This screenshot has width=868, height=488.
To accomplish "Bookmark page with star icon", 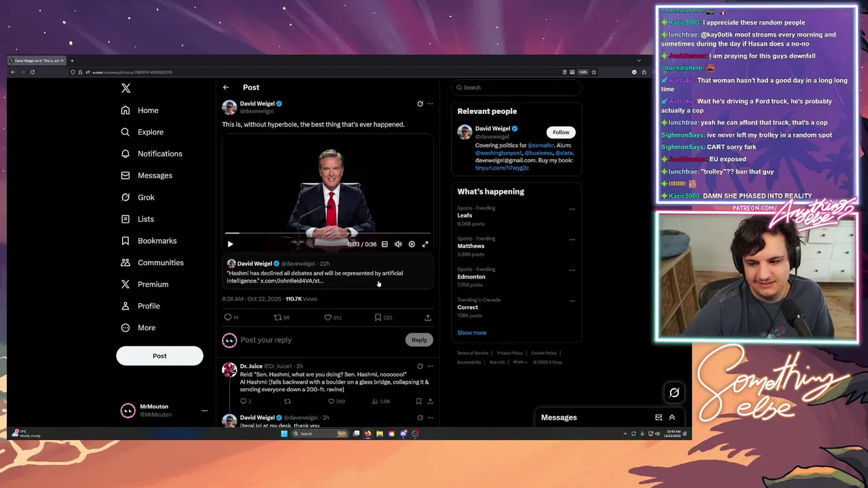I will coord(594,72).
